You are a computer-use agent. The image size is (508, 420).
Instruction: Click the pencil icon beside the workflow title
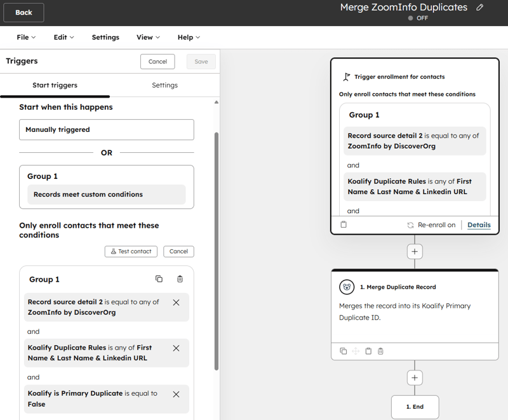(481, 8)
